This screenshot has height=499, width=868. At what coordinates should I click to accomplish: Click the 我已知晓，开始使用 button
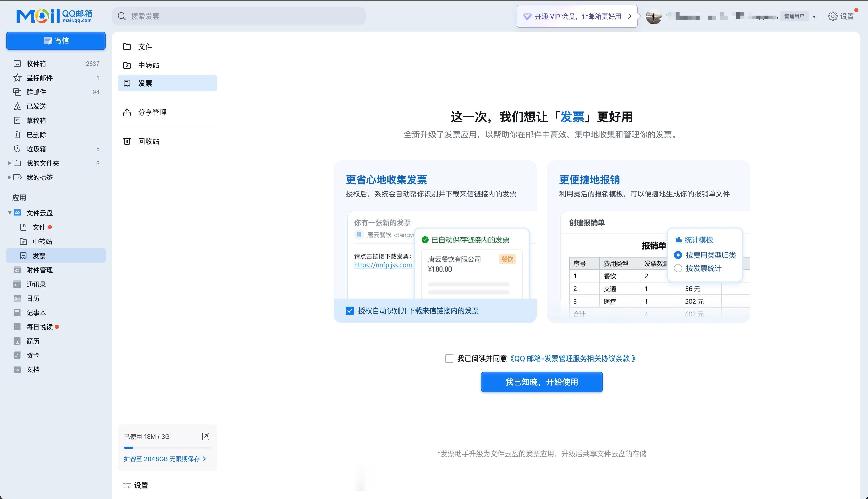pos(541,382)
